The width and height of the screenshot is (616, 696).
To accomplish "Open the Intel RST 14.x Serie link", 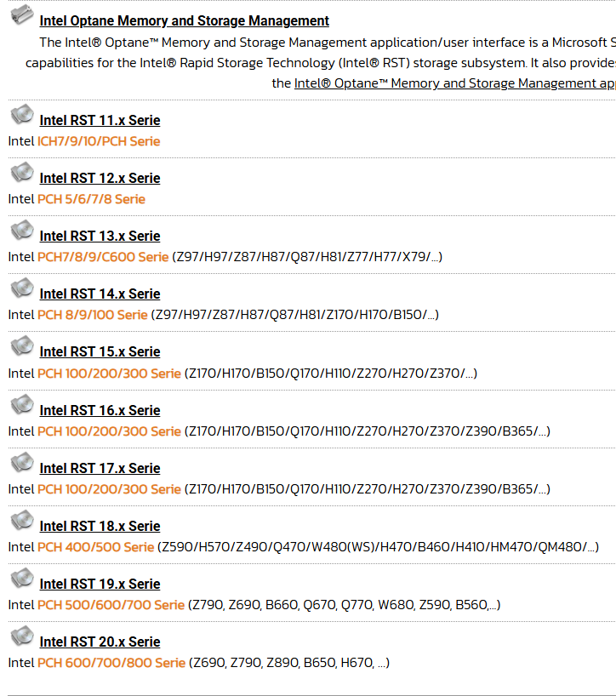I will point(100,294).
